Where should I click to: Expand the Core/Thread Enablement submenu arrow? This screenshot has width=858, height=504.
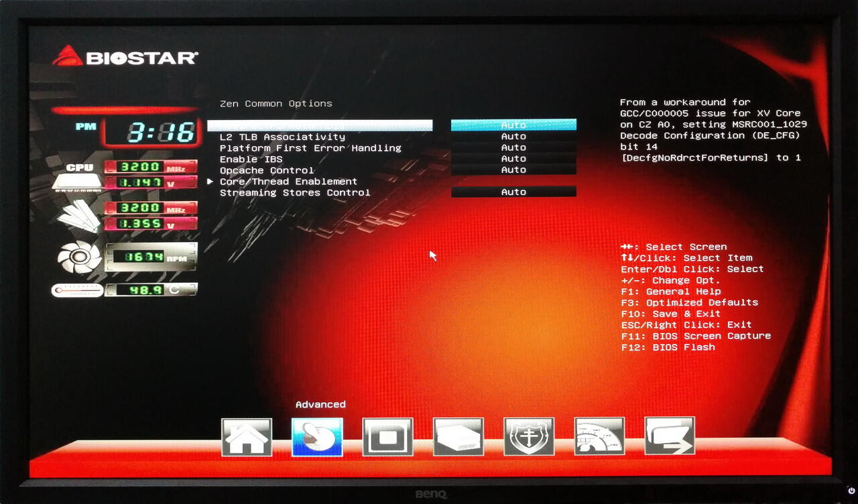tap(210, 182)
